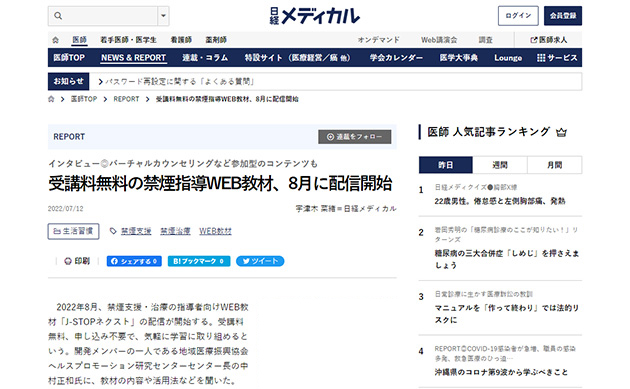Click the お知らせ label
The image size is (630, 389).
[68, 82]
